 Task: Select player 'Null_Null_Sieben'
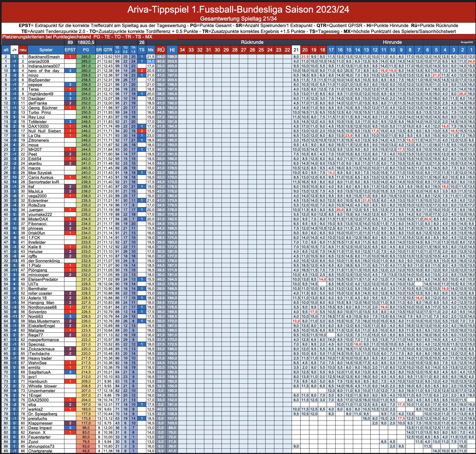point(45,131)
